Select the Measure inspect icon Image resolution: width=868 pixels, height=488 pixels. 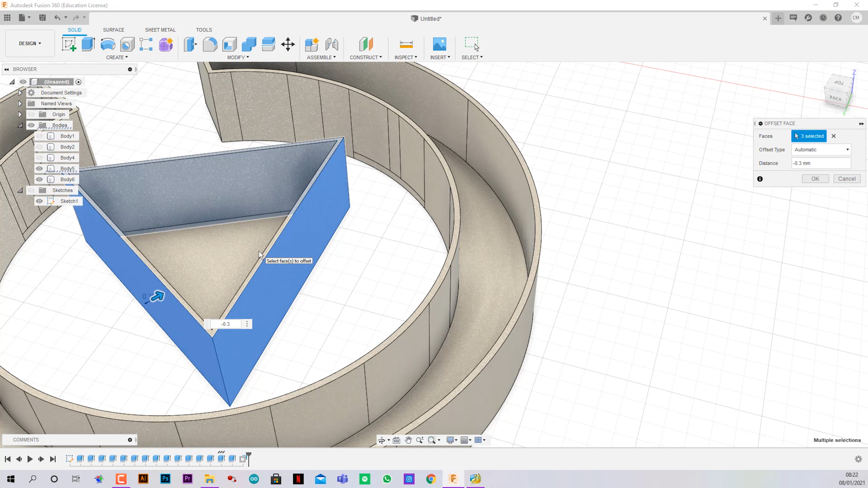pos(406,44)
